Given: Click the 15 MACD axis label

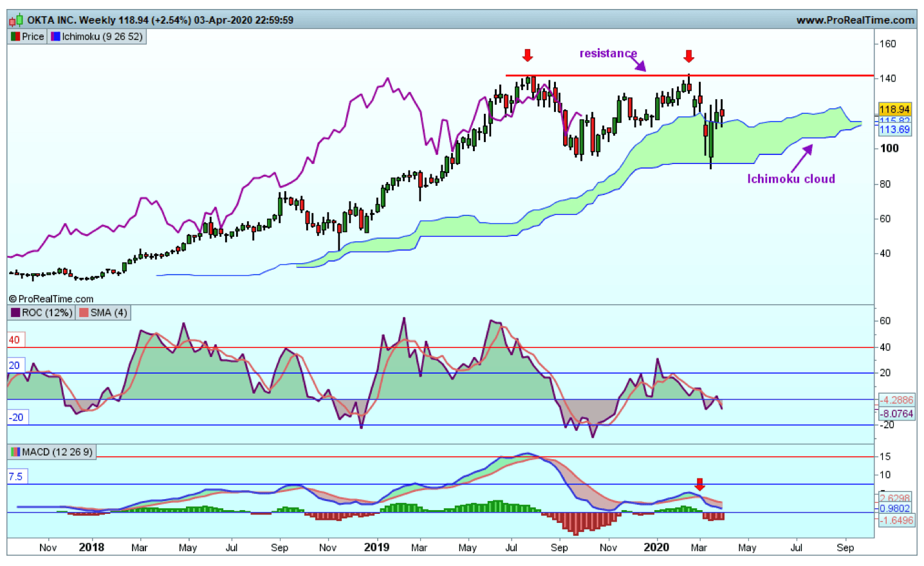Looking at the screenshot, I should [885, 457].
